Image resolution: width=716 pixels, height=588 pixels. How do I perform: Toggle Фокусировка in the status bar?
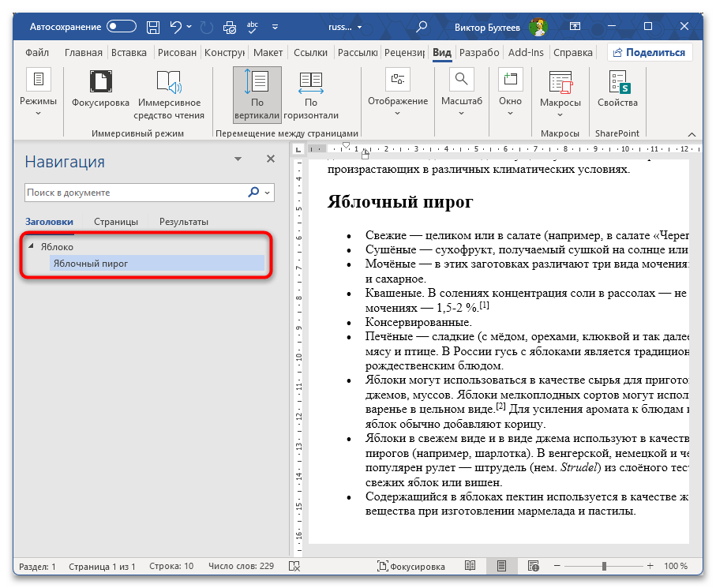411,567
